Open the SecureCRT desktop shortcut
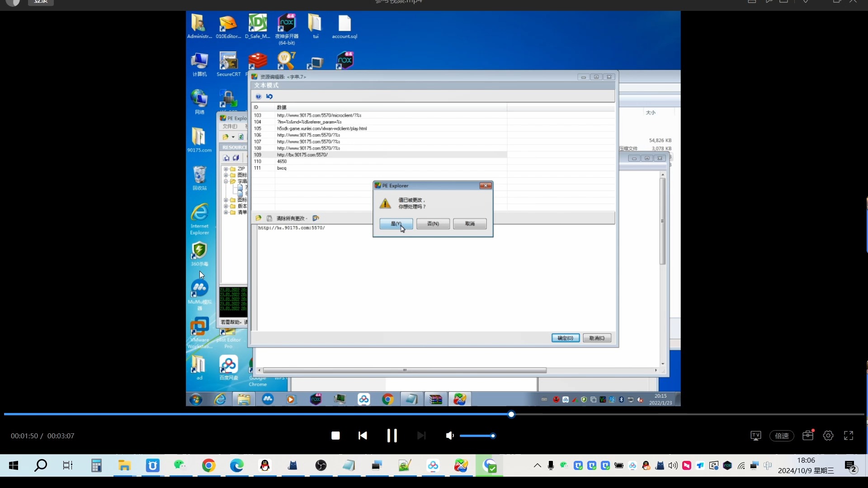Screen dimensions: 868x488 coord(228,64)
